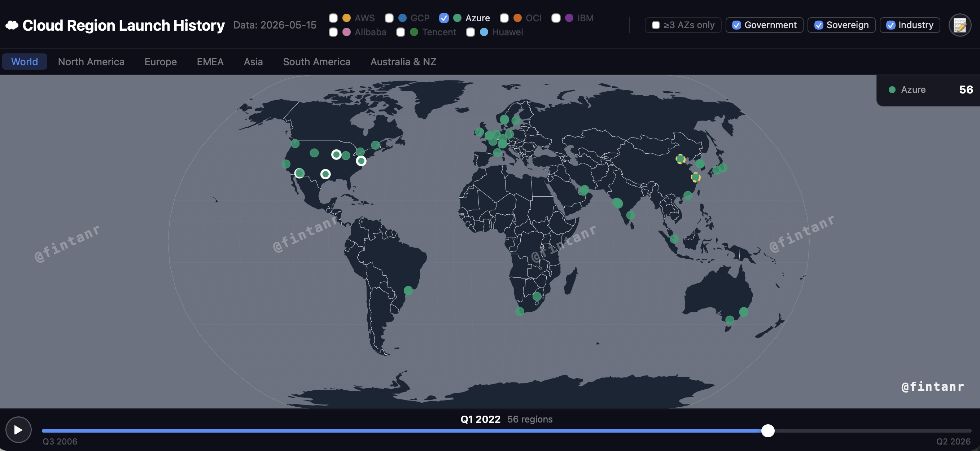Click the Azure marker in Wyoming
Image resolution: width=980 pixels, height=451 pixels.
click(314, 153)
